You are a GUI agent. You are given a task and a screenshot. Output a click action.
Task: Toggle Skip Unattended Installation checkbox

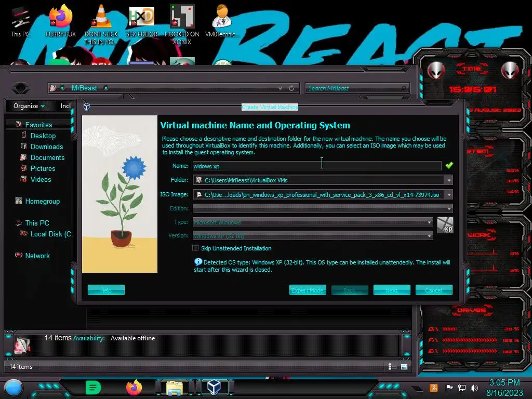point(195,248)
